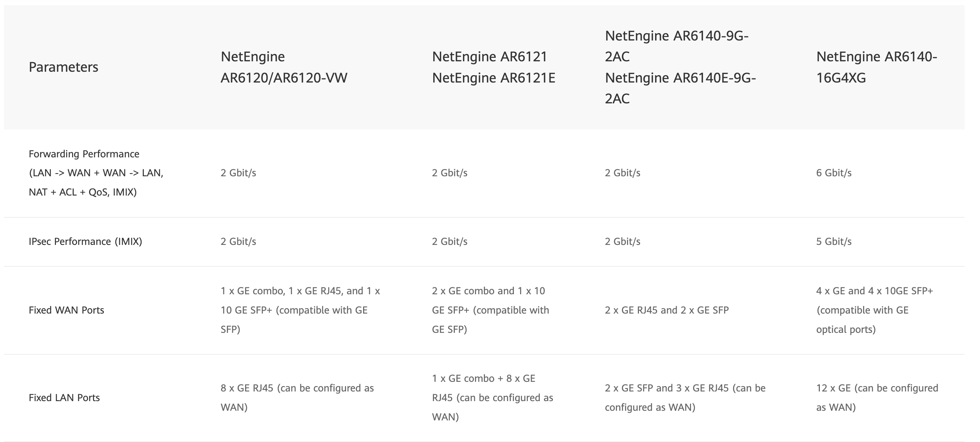Click the IPsec Performance (IMIX) row label
Viewport: 980px width, 442px height.
coord(85,241)
